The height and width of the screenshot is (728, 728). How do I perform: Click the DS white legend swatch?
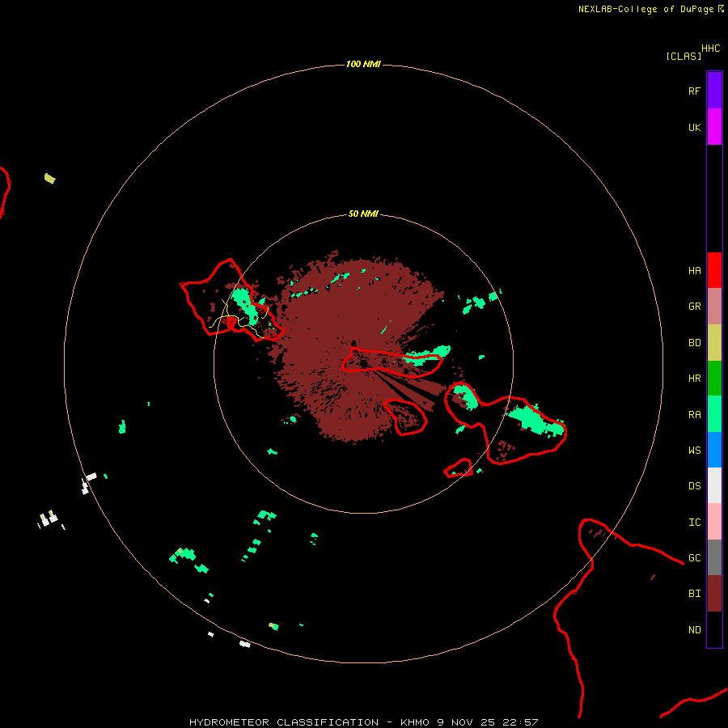(x=714, y=485)
